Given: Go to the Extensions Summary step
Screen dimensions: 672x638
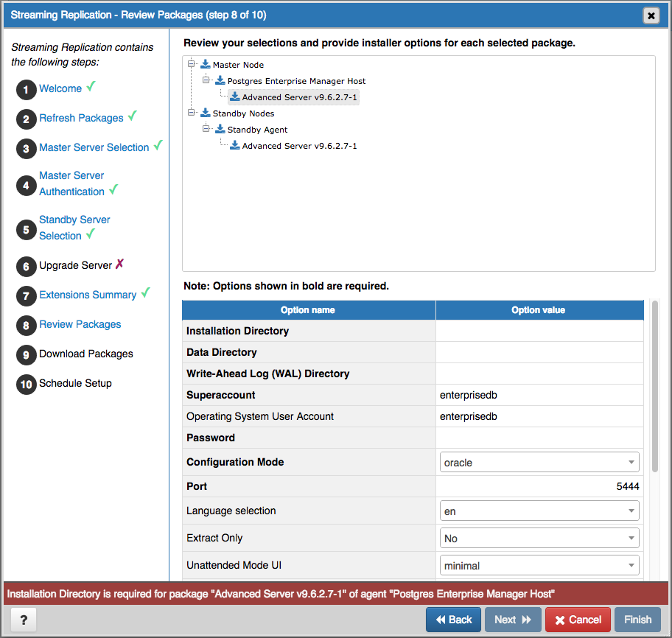Looking at the screenshot, I should 88,295.
